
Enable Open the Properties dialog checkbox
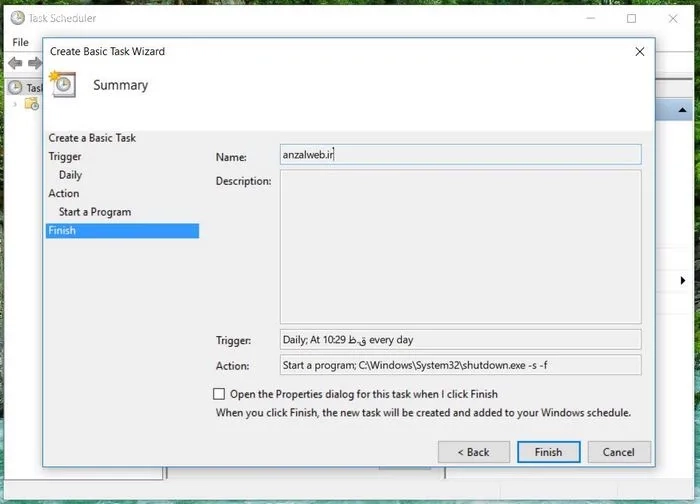[219, 394]
